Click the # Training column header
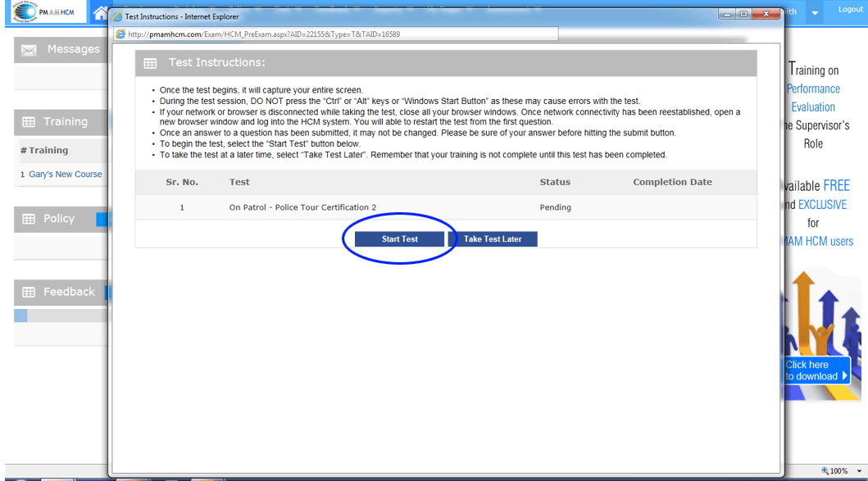 pos(44,151)
